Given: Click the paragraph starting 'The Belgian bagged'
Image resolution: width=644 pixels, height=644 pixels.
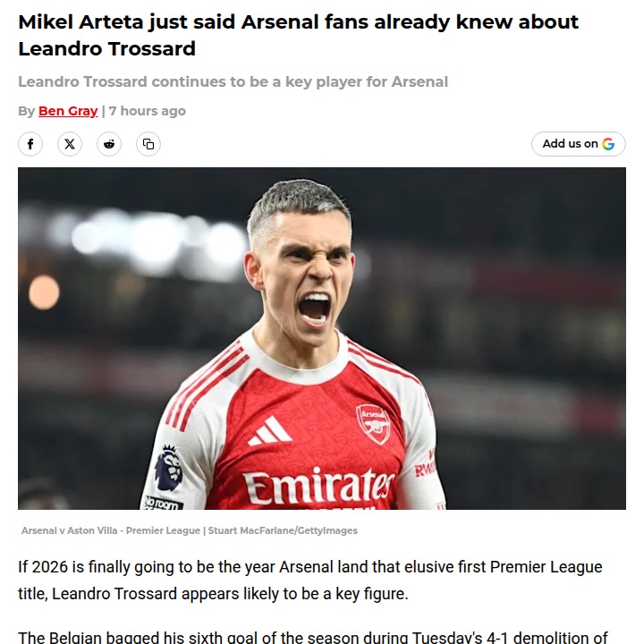Looking at the screenshot, I should coord(313,637).
